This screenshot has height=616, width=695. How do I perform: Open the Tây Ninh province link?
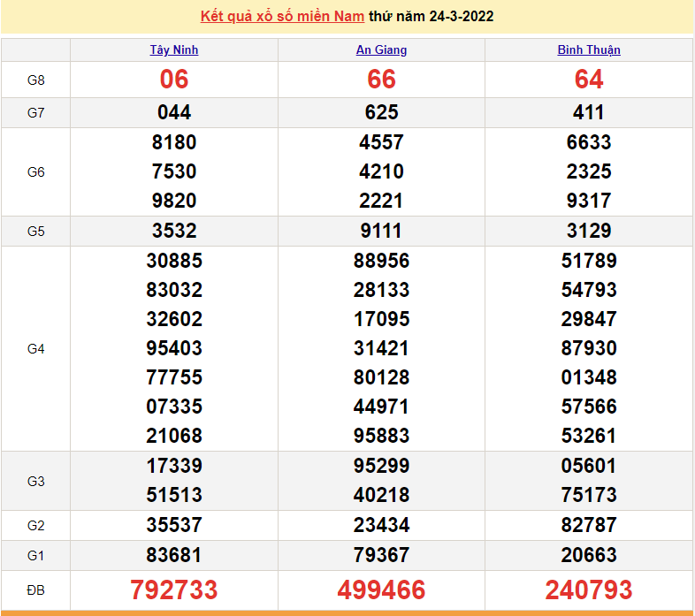[174, 50]
